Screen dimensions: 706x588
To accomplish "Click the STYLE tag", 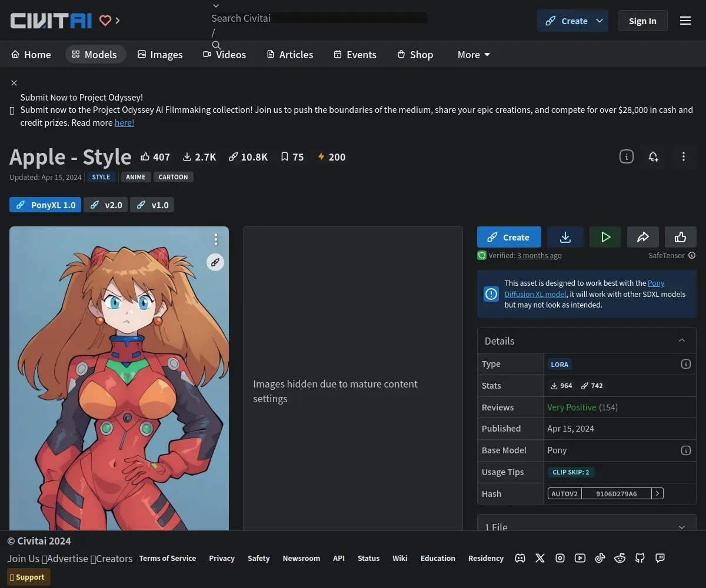I will click(x=101, y=177).
